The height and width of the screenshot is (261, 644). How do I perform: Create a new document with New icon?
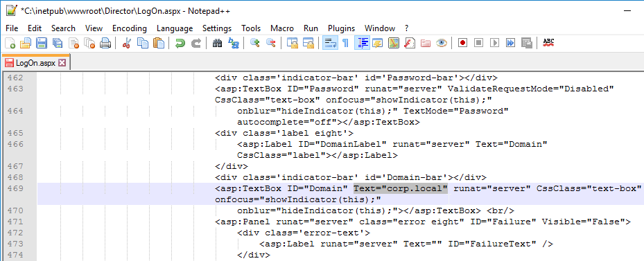[x=10, y=43]
